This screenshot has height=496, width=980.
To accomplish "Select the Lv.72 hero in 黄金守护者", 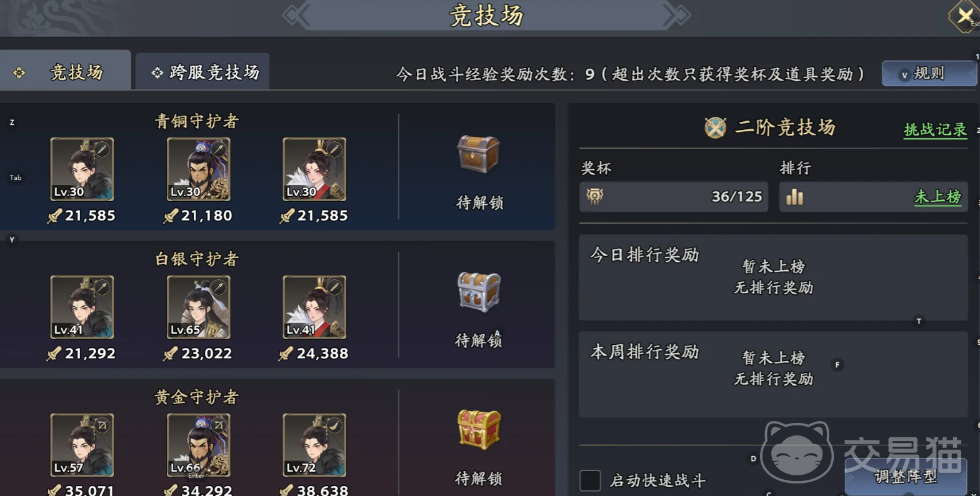I will (x=314, y=445).
